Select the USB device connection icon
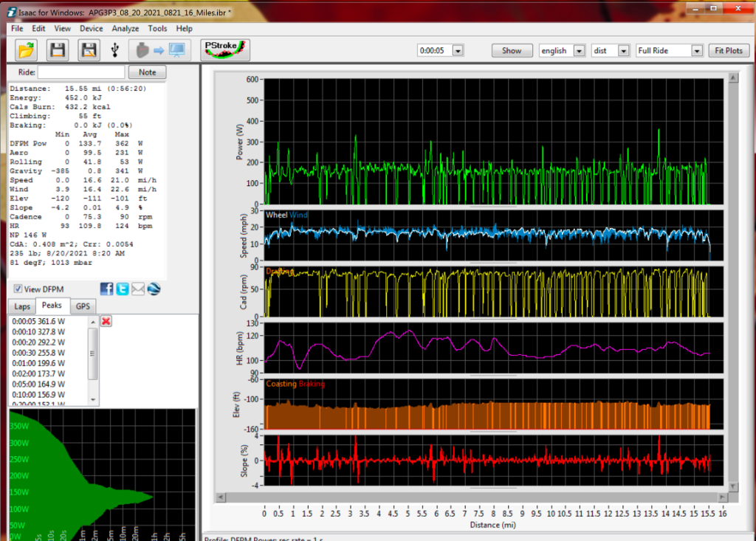 point(115,50)
